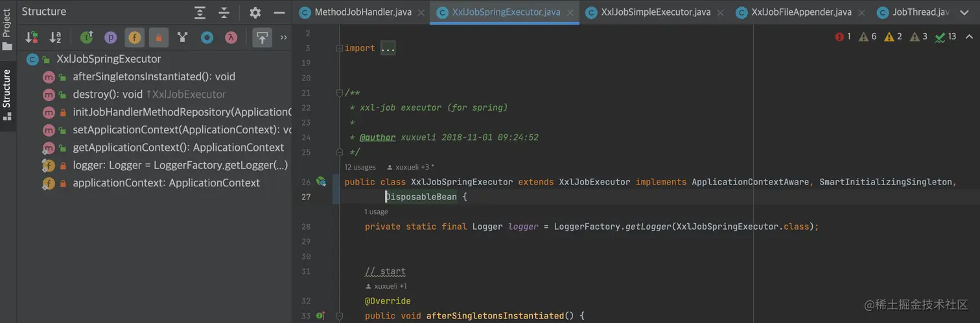Select getApplicationContext() in Structure
This screenshot has height=323, width=980.
coord(178,148)
